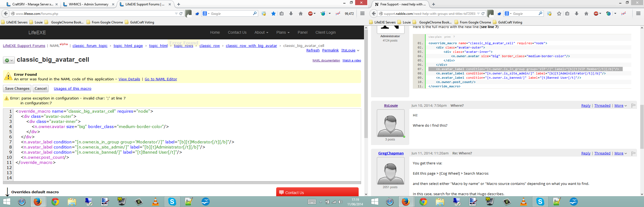Open VLC media player from left taskbar

tap(155, 202)
